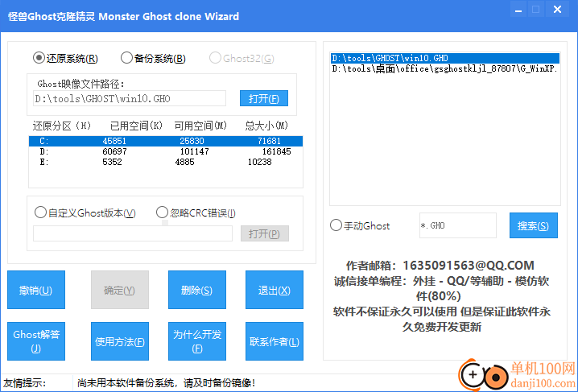This screenshot has height=392, width=578.
Task: Select partition E: row
Action: click(x=166, y=162)
